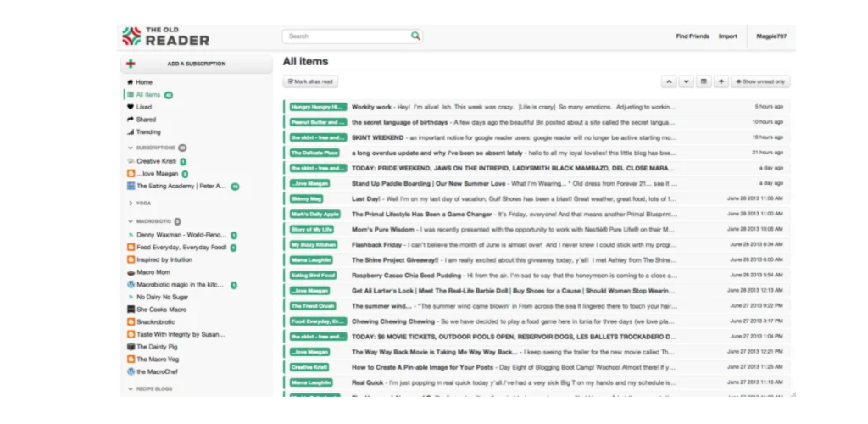
Task: Open The Macro Veg feed
Action: tap(158, 360)
